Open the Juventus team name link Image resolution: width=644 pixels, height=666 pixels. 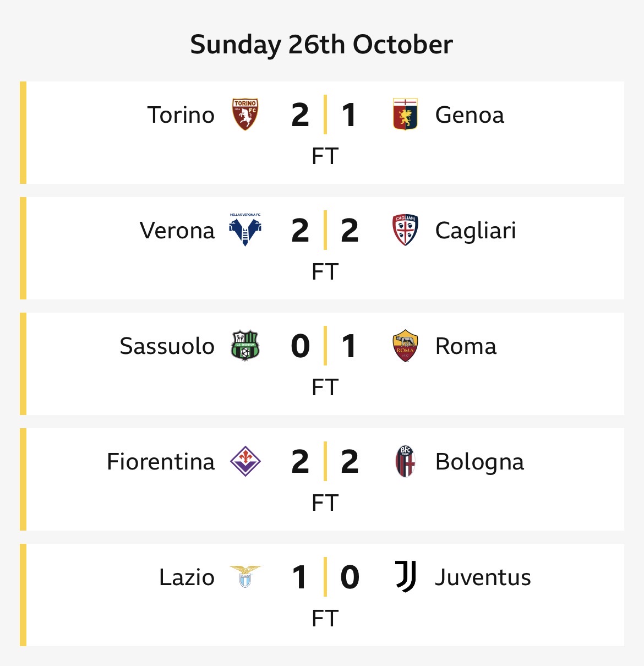pyautogui.click(x=483, y=577)
